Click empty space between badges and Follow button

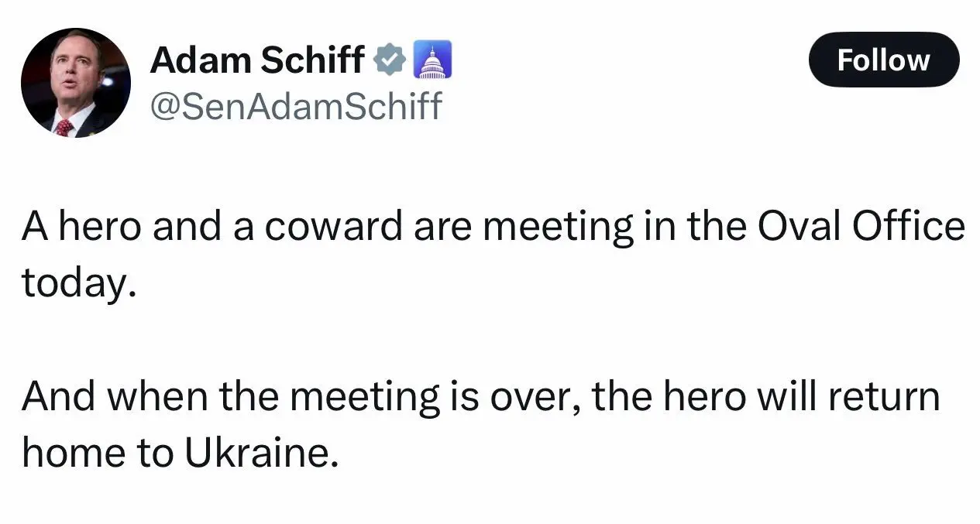tap(628, 60)
